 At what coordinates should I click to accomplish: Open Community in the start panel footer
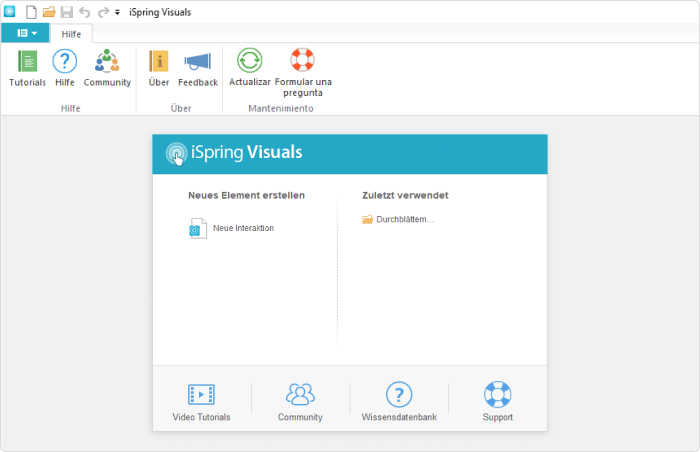click(300, 402)
